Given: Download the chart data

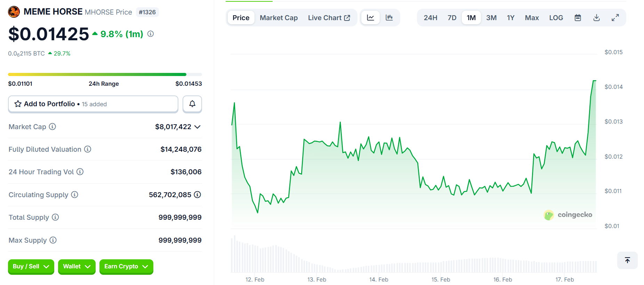Looking at the screenshot, I should pyautogui.click(x=596, y=18).
